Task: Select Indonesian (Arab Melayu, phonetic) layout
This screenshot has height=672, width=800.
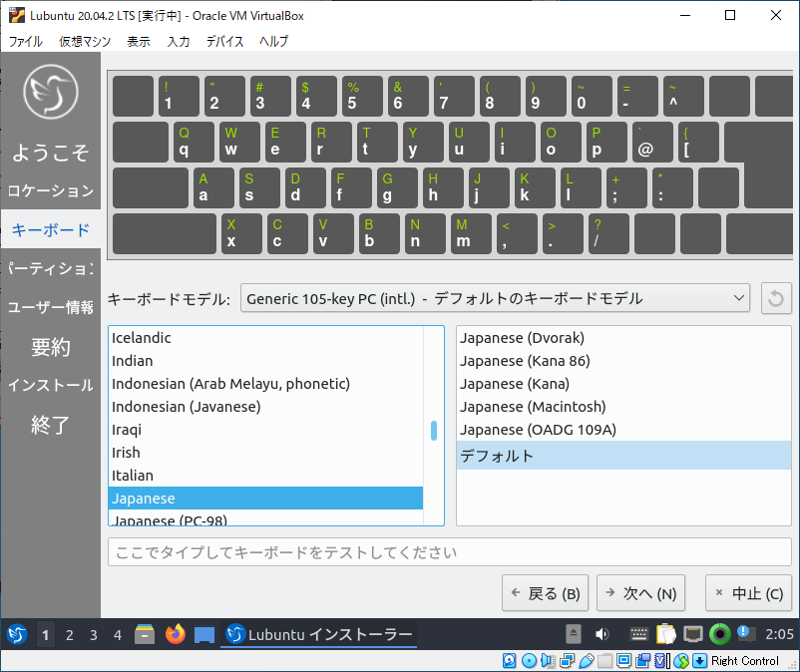Action: pyautogui.click(x=265, y=384)
